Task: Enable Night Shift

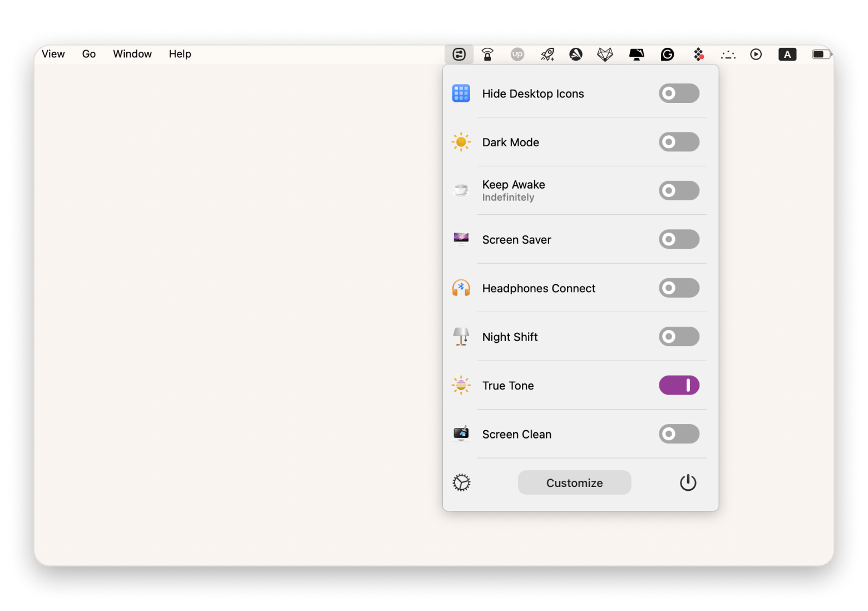Action: coord(679,336)
